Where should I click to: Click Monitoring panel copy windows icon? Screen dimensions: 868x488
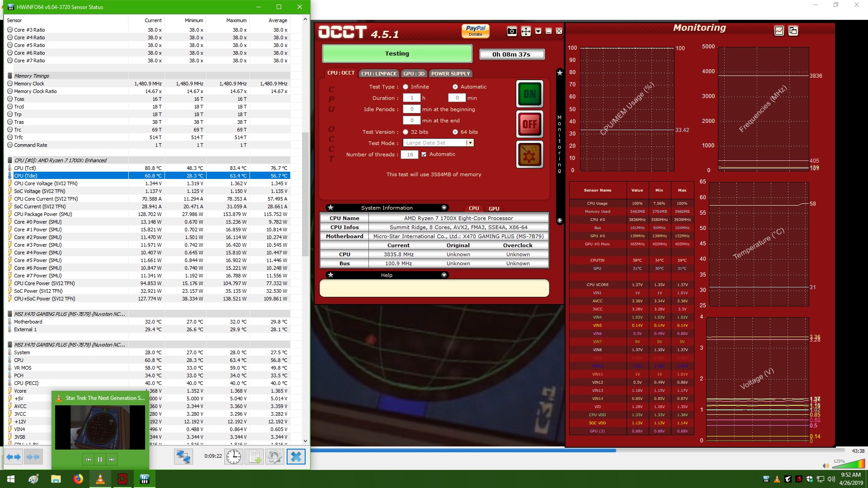tap(793, 31)
